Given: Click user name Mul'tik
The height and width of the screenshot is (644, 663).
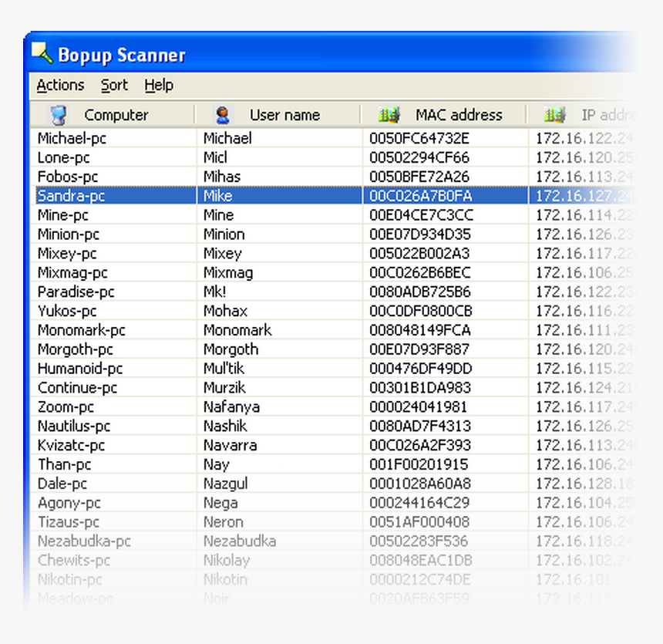Looking at the screenshot, I should click(224, 369).
